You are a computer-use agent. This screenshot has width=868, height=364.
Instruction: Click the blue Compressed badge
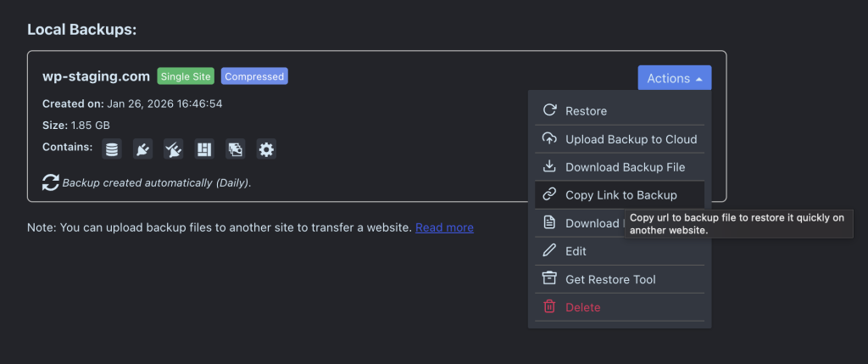(254, 76)
